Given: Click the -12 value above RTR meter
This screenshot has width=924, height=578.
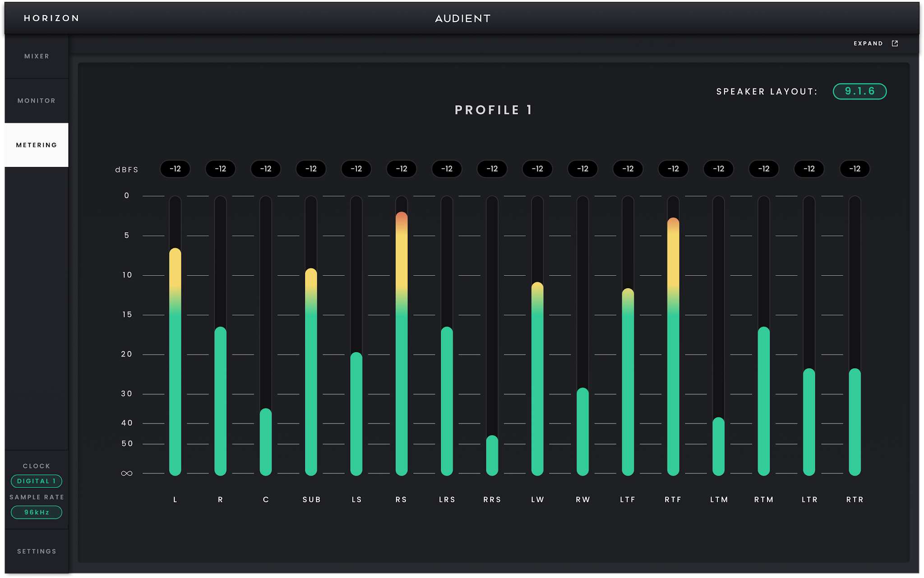Looking at the screenshot, I should 855,169.
